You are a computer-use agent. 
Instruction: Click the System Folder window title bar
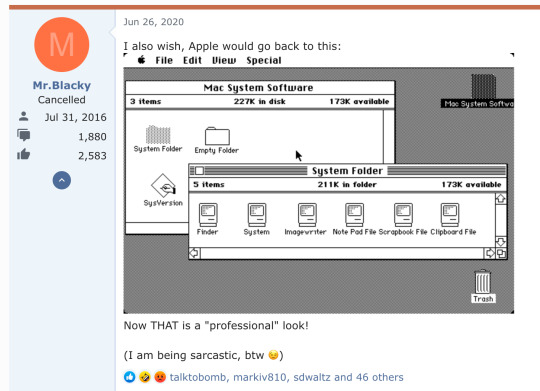pyautogui.click(x=348, y=171)
